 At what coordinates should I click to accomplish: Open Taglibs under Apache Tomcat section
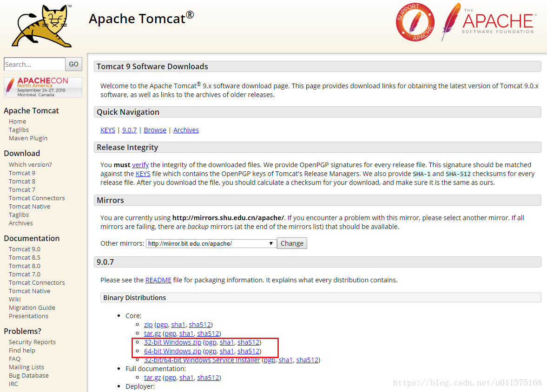(x=19, y=130)
